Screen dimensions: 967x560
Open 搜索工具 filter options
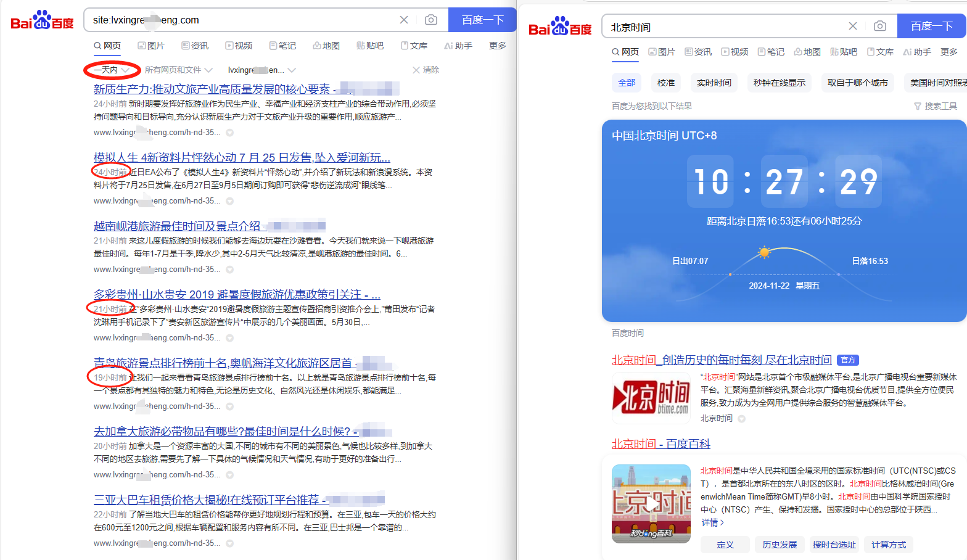(936, 106)
